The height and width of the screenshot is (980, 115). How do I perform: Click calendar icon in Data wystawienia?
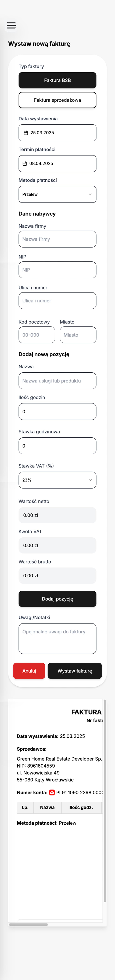[x=26, y=133]
